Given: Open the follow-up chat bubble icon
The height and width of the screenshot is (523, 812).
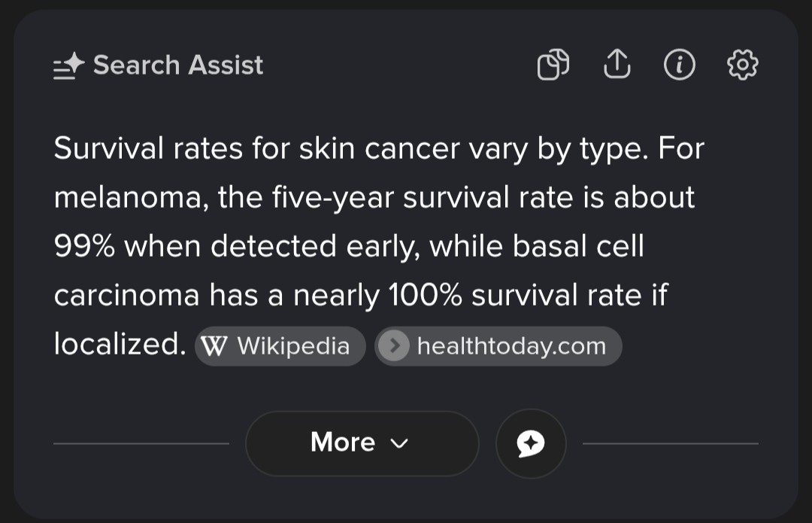Looking at the screenshot, I should 531,443.
